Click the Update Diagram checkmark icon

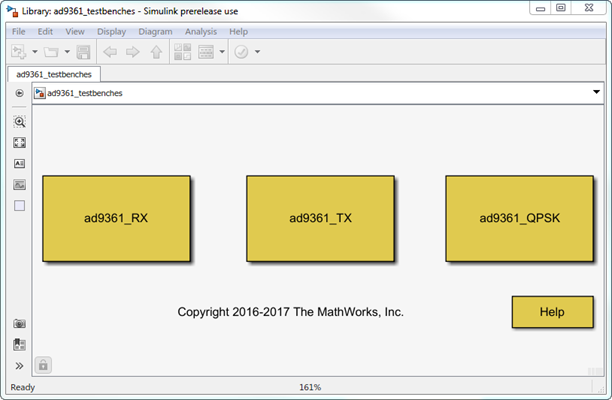pos(241,52)
